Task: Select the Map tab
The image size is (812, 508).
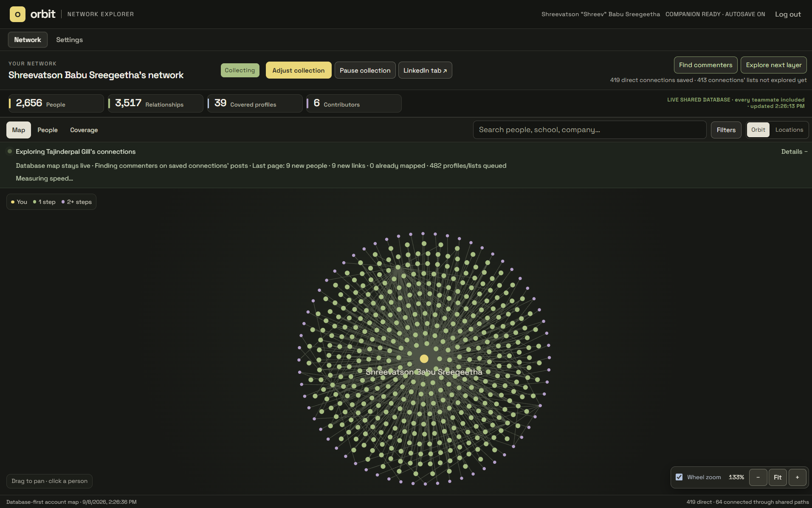Action: [x=19, y=130]
